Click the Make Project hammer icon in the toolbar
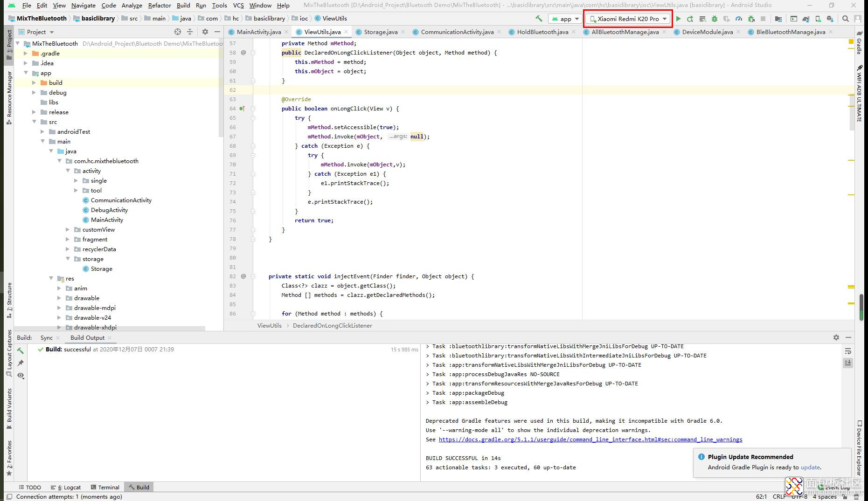The image size is (868, 501). pyautogui.click(x=539, y=19)
